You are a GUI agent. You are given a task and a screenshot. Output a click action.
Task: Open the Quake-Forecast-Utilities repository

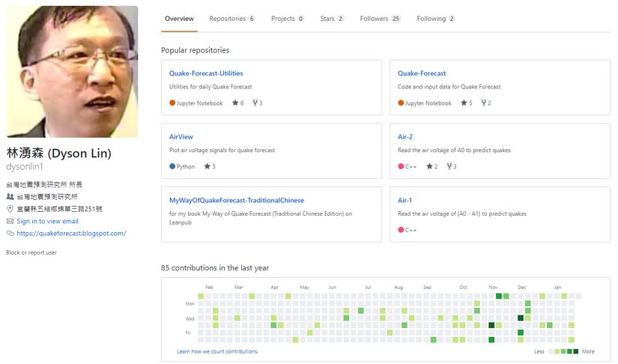coord(206,73)
